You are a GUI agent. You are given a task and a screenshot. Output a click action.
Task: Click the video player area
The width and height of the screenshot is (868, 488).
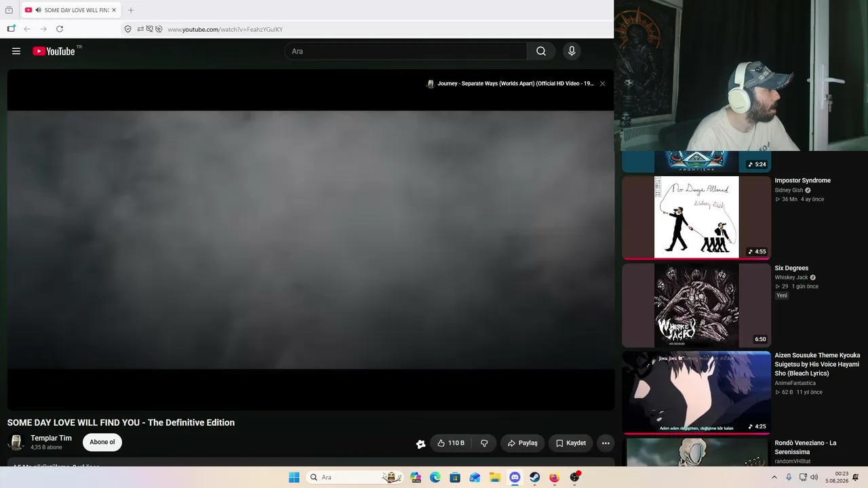311,240
